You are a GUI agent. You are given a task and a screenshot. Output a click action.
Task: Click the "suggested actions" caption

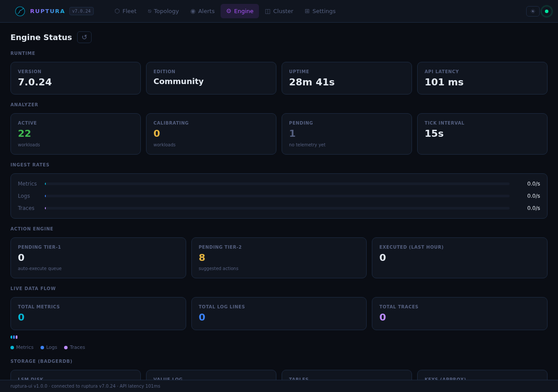point(218,269)
